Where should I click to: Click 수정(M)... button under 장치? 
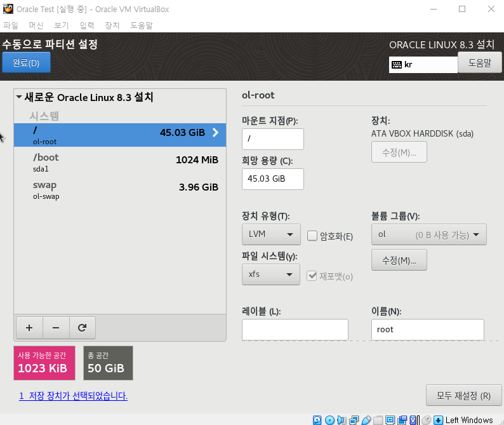point(399,152)
